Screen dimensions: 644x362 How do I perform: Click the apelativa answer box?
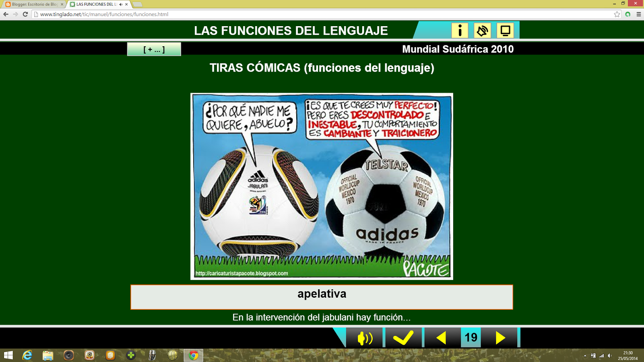pos(322,297)
